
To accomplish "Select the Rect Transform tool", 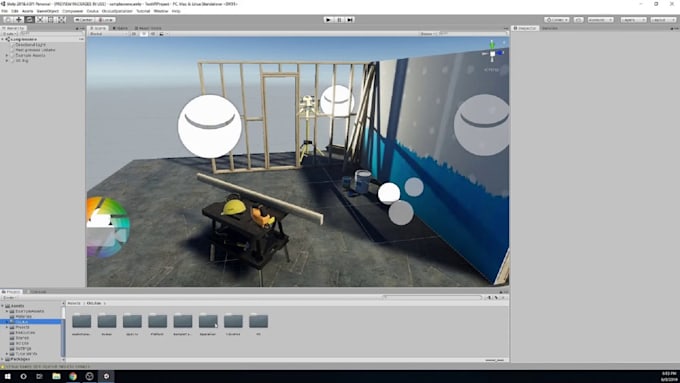I will (51, 20).
